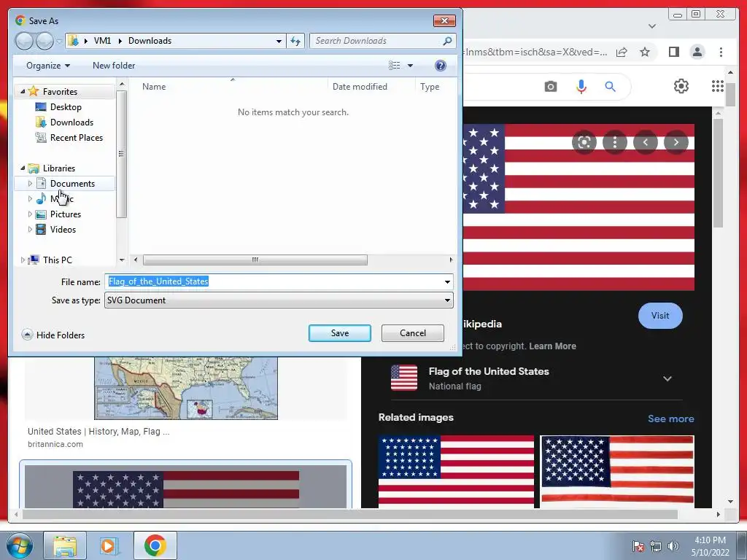Collapse the Favorites group
Viewport: 747px width, 560px height.
(x=23, y=91)
